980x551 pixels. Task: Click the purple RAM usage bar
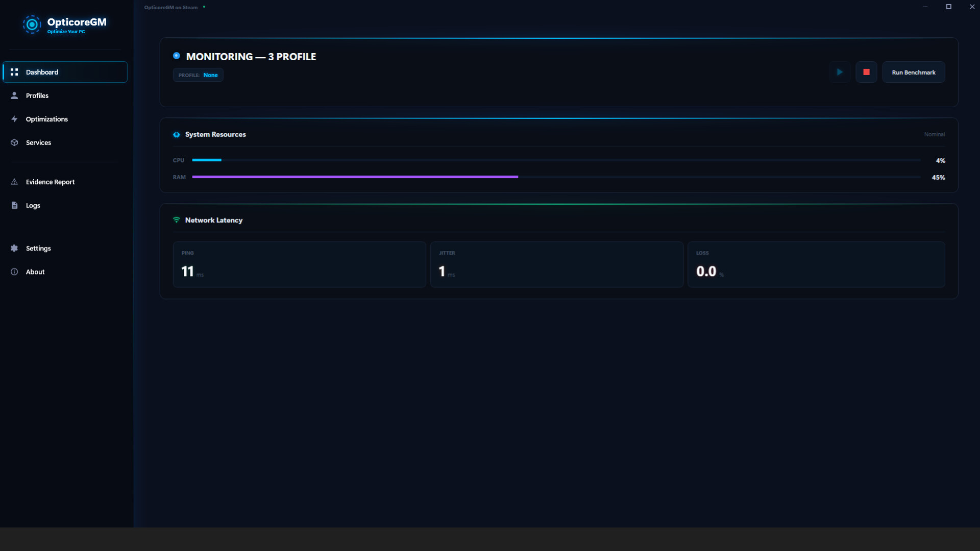(x=355, y=177)
